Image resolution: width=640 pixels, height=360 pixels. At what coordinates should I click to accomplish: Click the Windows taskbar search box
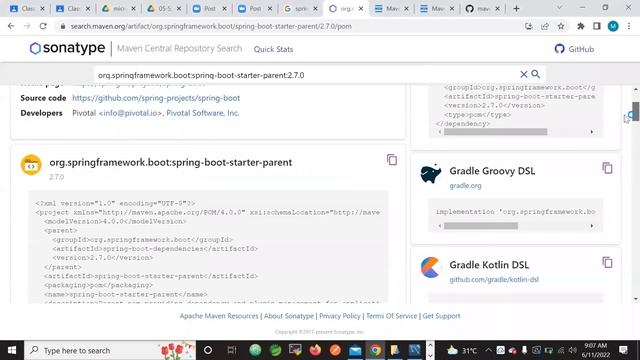coord(110,350)
